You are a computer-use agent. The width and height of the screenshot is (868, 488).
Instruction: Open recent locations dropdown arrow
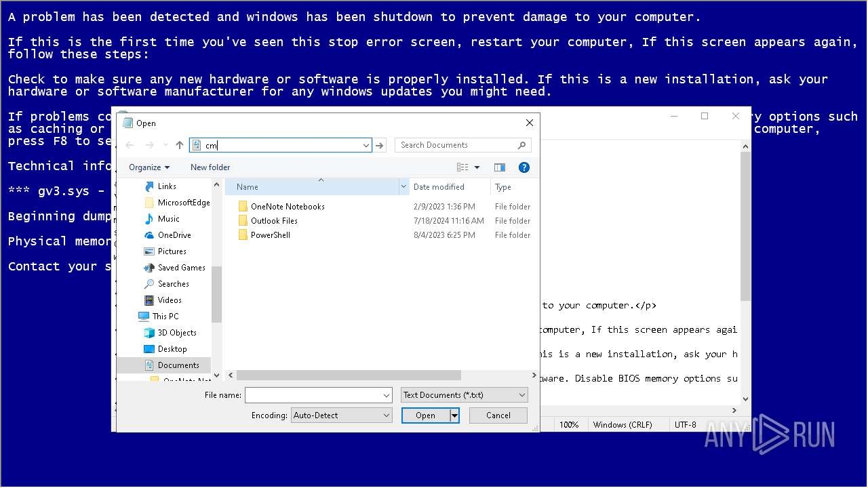pyautogui.click(x=165, y=145)
